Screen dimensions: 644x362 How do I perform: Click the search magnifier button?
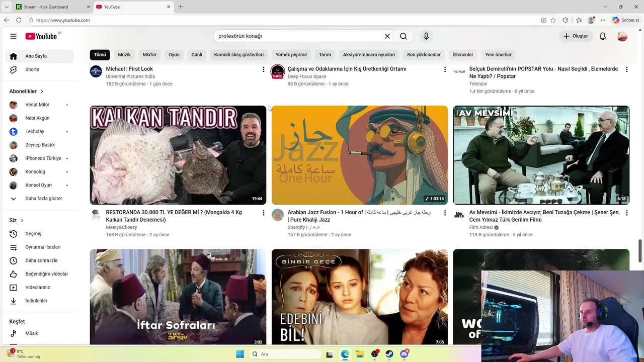pos(404,36)
